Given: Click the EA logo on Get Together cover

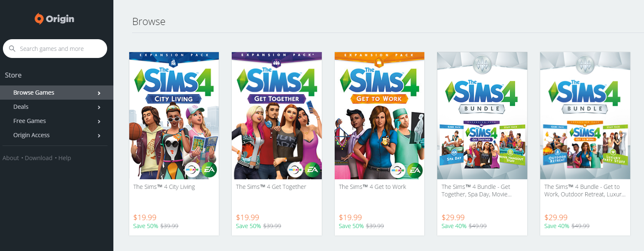Looking at the screenshot, I should click(x=312, y=170).
